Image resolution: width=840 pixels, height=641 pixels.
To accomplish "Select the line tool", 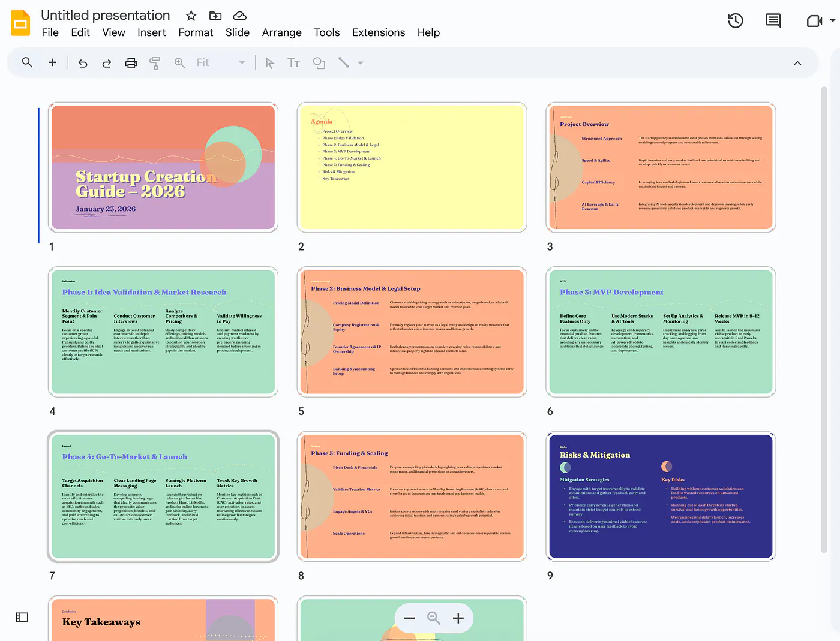I will (x=343, y=62).
